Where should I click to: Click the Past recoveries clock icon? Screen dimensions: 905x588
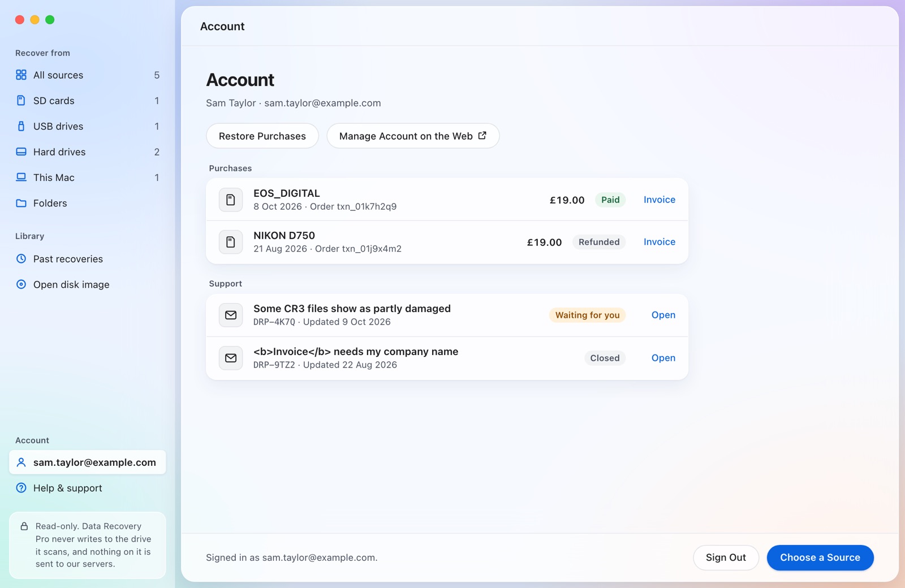pyautogui.click(x=21, y=259)
